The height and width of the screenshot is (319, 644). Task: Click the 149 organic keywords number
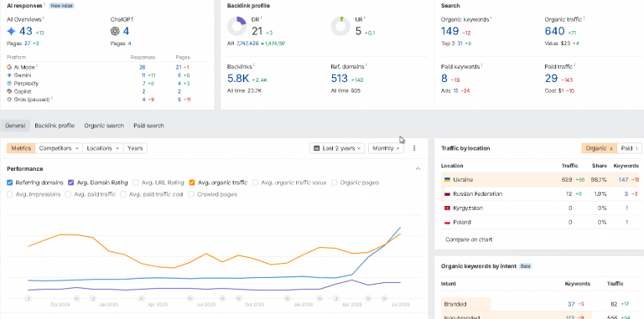click(449, 31)
